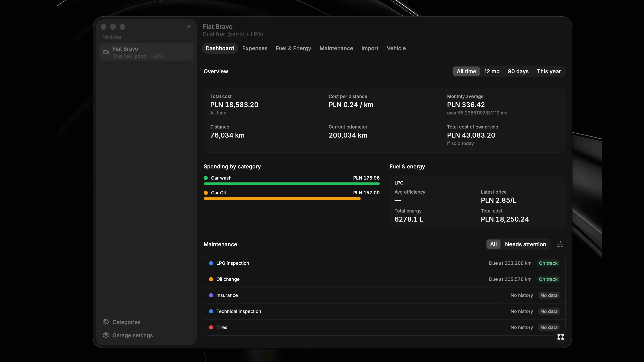Image resolution: width=644 pixels, height=362 pixels.
Task: Show All maintenance items
Action: click(493, 244)
